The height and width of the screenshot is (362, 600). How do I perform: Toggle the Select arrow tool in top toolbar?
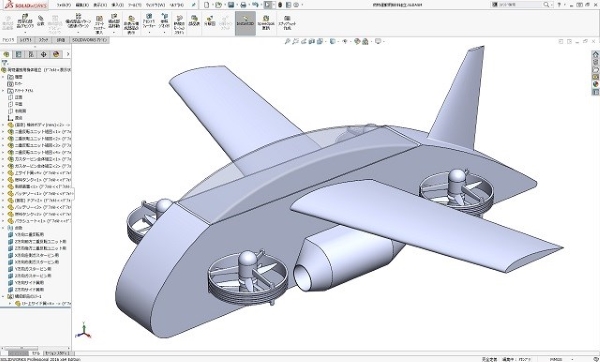click(267, 5)
